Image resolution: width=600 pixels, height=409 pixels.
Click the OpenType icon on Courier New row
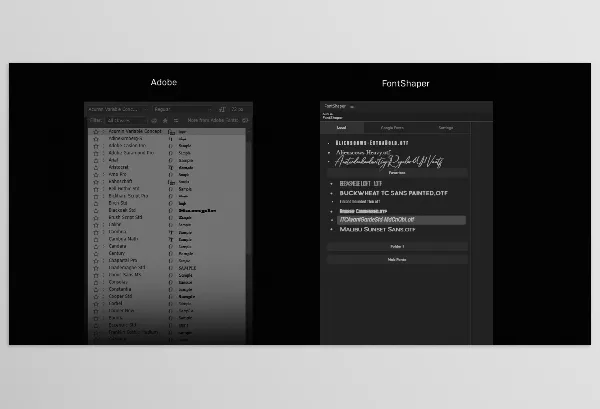click(171, 311)
